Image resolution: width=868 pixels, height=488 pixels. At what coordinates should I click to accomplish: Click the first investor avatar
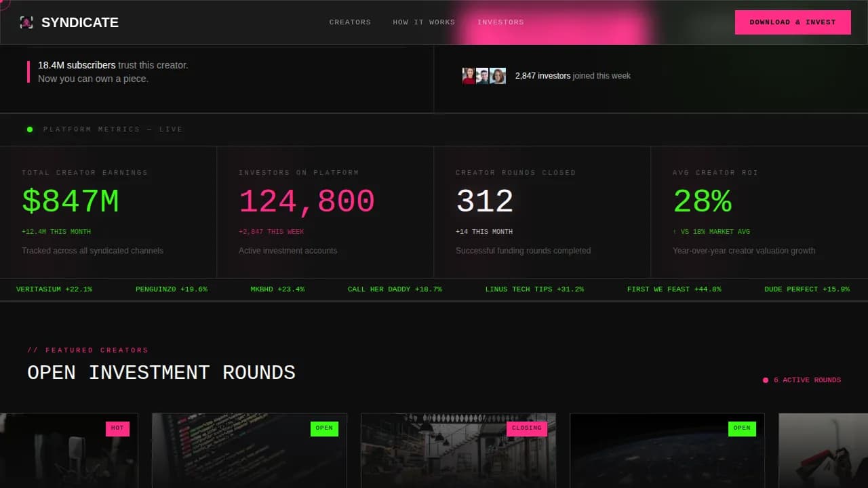(469, 76)
